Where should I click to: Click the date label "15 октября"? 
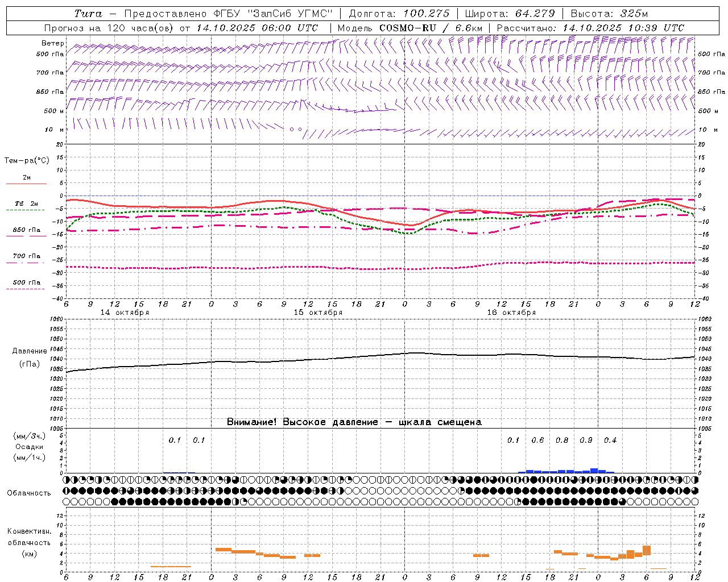318,313
